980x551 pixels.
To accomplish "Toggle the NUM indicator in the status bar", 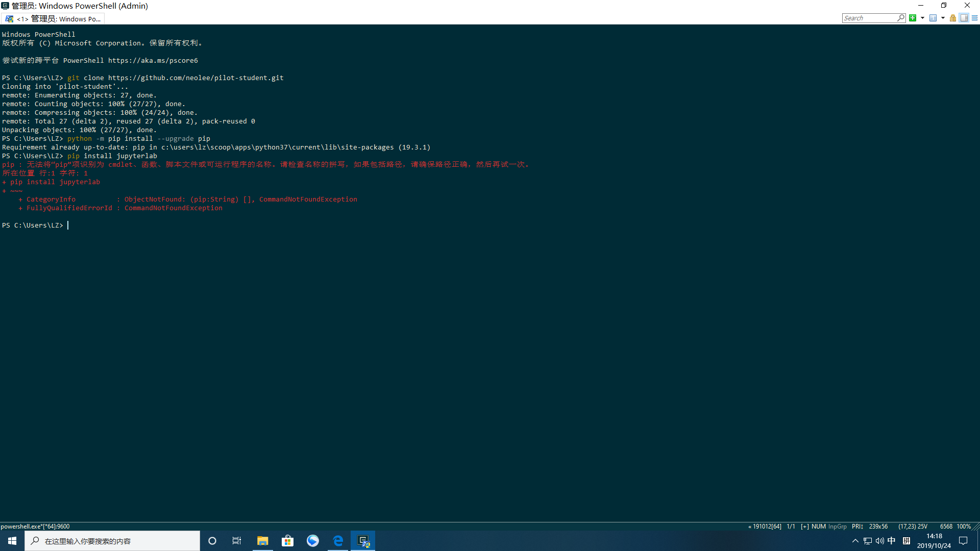I will coord(819,526).
